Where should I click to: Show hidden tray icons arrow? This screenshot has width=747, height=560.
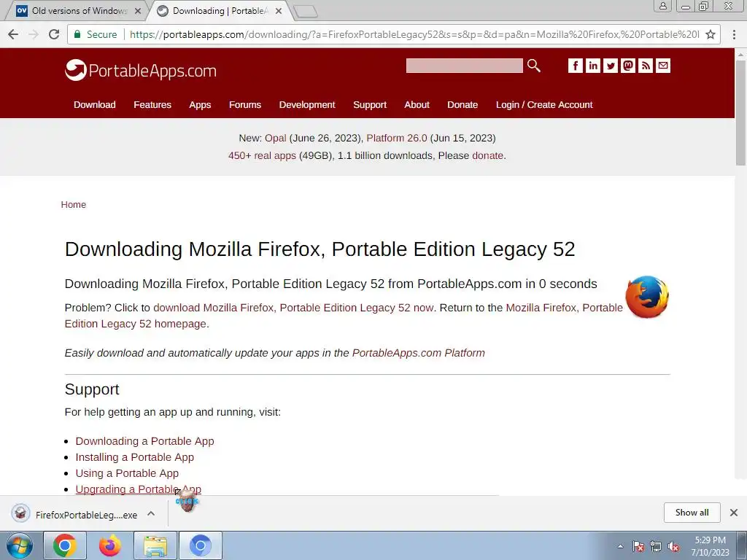click(620, 546)
